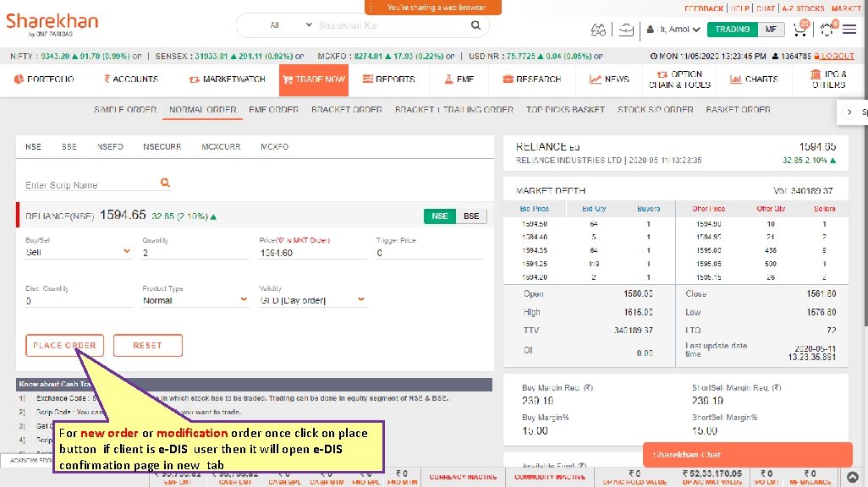868x487 pixels.
Task: Click the top Sharekhan search text field
Action: tap(391, 25)
